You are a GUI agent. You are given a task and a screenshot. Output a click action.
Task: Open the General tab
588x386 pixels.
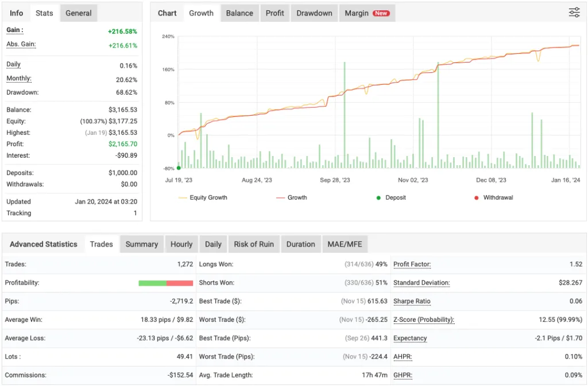78,12
